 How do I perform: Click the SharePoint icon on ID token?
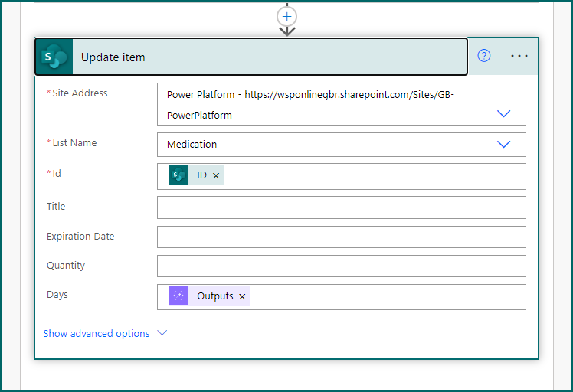pos(178,175)
